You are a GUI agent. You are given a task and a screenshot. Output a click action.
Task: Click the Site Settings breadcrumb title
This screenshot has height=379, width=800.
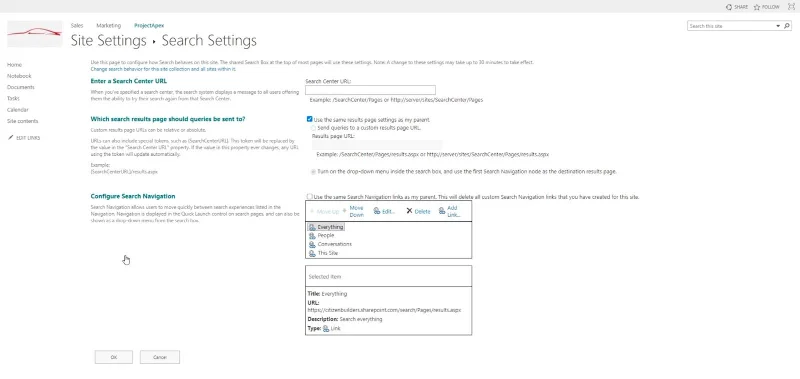pyautogui.click(x=109, y=40)
